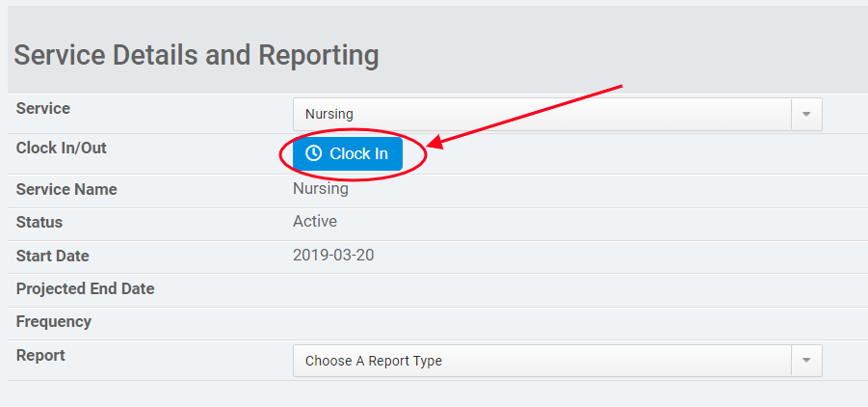
Task: Click the Service Name label
Action: 66,190
